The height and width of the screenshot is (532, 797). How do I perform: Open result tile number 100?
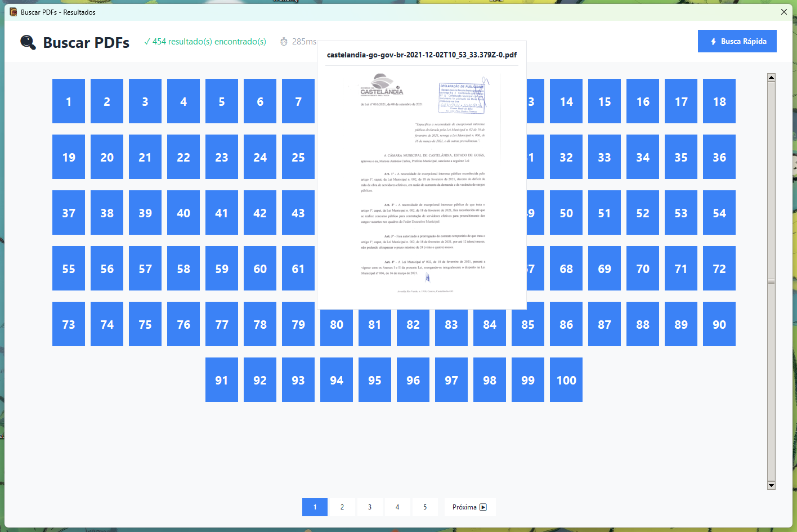point(566,379)
